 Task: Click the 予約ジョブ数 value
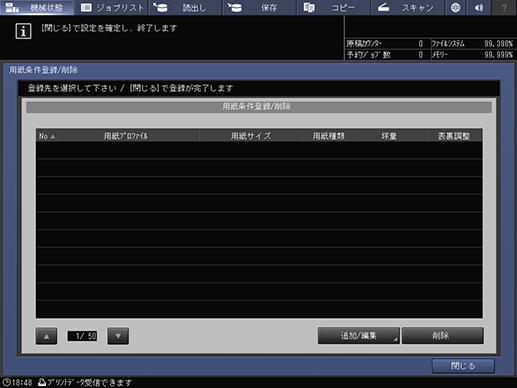(421, 55)
